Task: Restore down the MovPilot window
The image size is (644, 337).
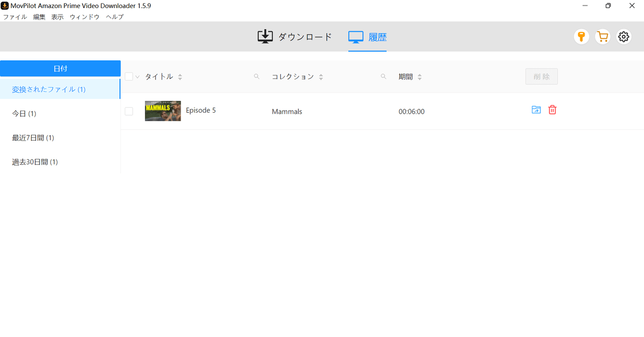Action: pyautogui.click(x=608, y=6)
